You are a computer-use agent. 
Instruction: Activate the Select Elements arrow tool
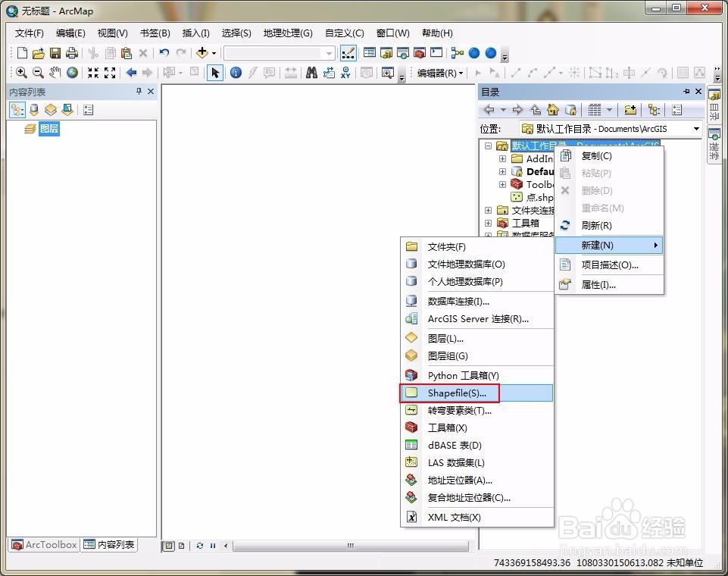pos(215,73)
